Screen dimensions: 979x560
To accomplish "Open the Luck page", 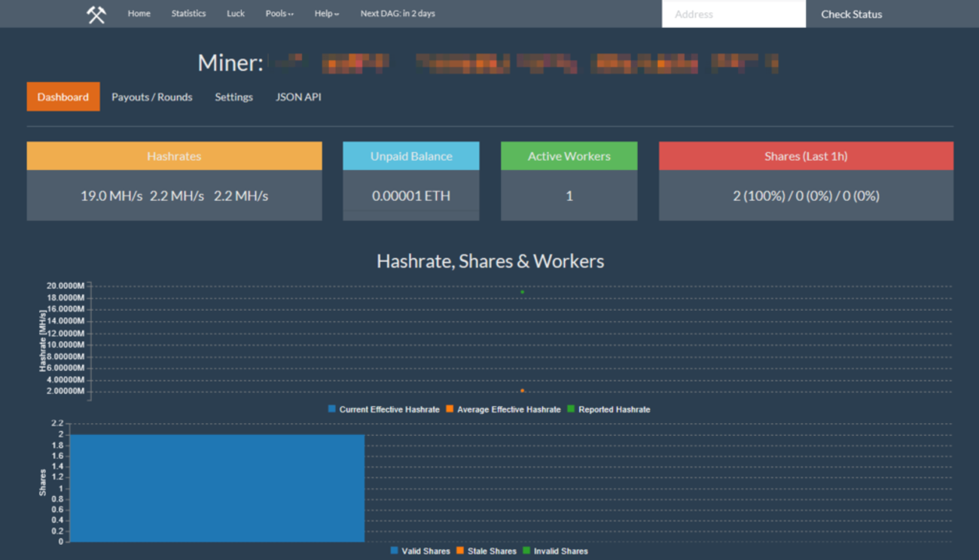I will (236, 14).
